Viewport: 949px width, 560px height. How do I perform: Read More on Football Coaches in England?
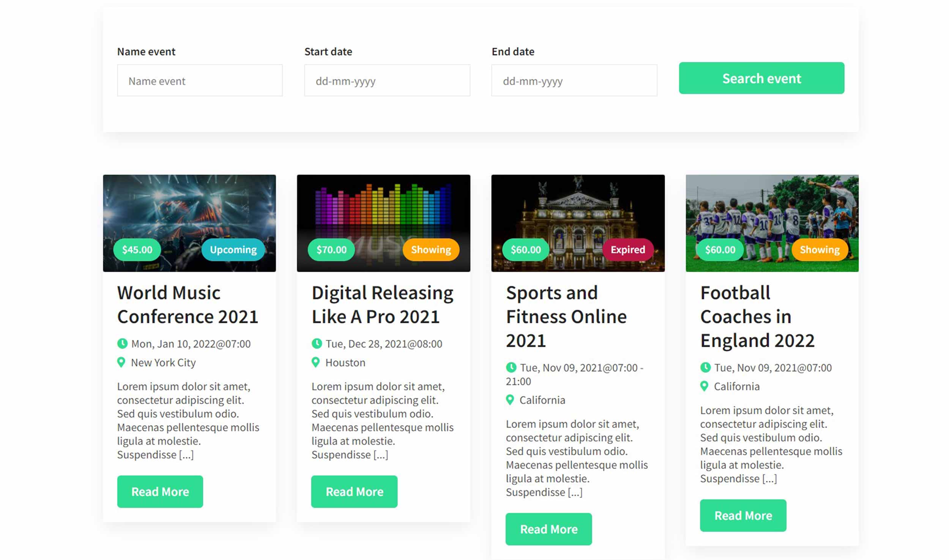[743, 516]
